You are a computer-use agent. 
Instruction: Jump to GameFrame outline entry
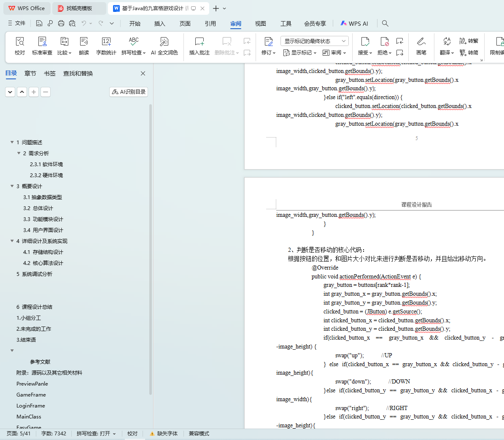(31, 395)
